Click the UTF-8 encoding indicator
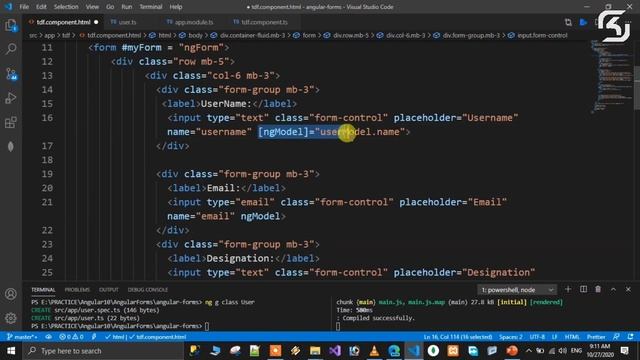The height and width of the screenshot is (360, 640). [x=537, y=337]
